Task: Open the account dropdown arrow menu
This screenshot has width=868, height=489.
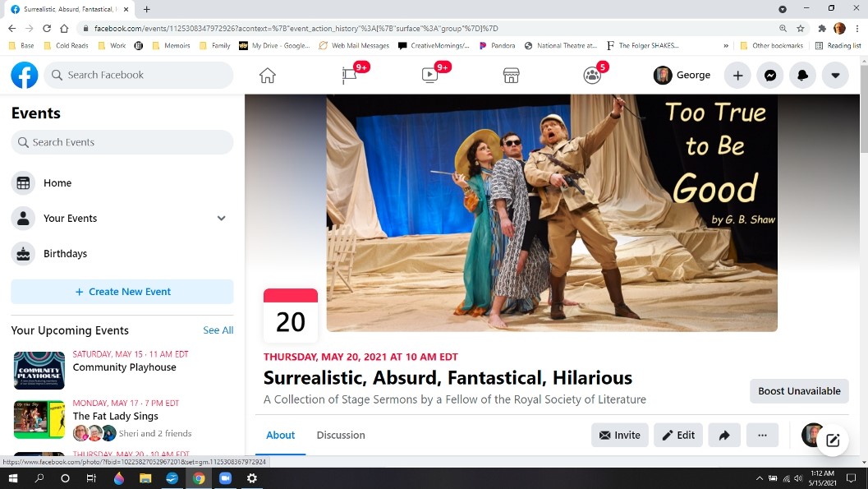Action: (835, 76)
